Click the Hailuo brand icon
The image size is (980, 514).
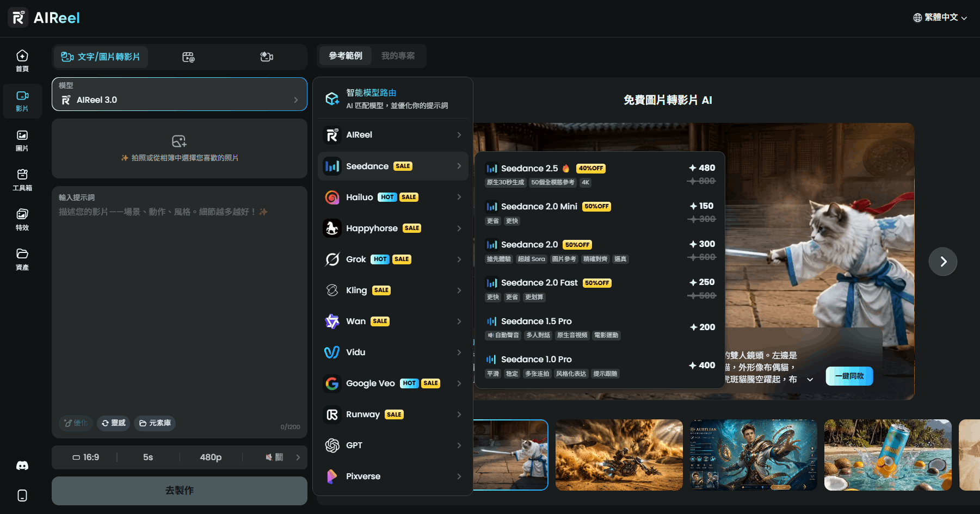coord(332,197)
